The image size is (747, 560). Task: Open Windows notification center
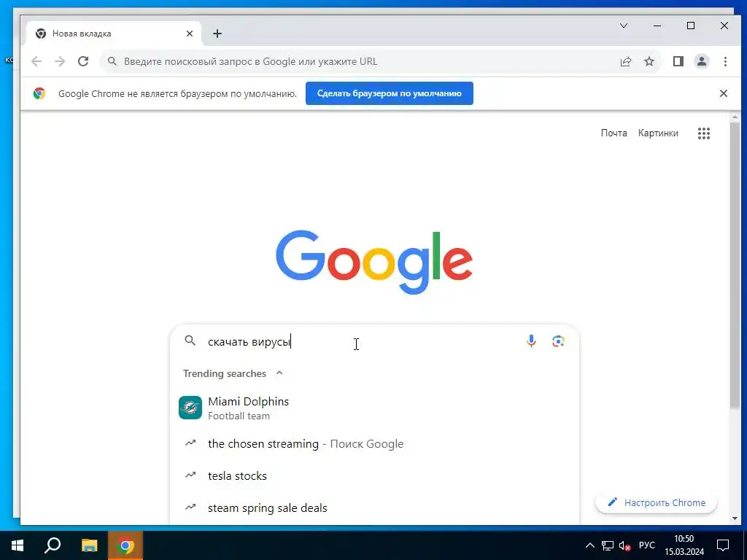[x=723, y=545]
